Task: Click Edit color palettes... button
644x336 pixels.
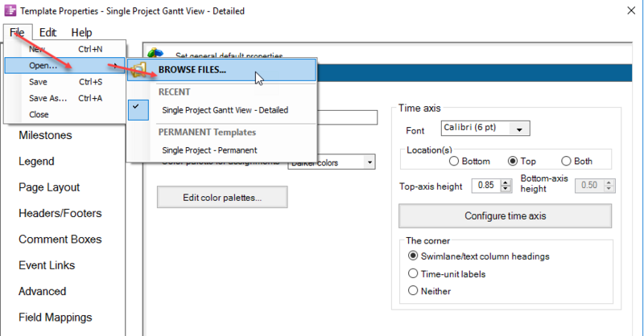Action: click(222, 197)
